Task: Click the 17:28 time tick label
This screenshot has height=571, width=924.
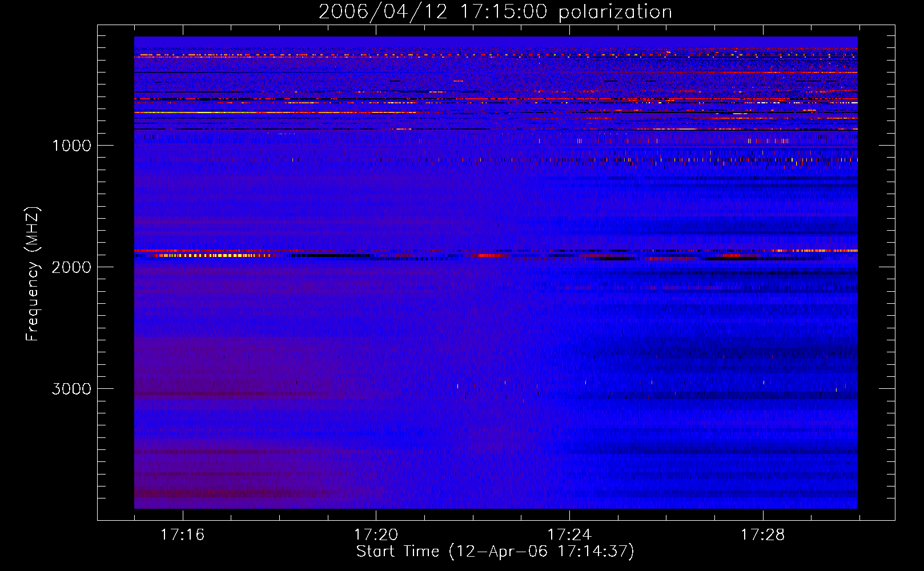Action: point(763,535)
